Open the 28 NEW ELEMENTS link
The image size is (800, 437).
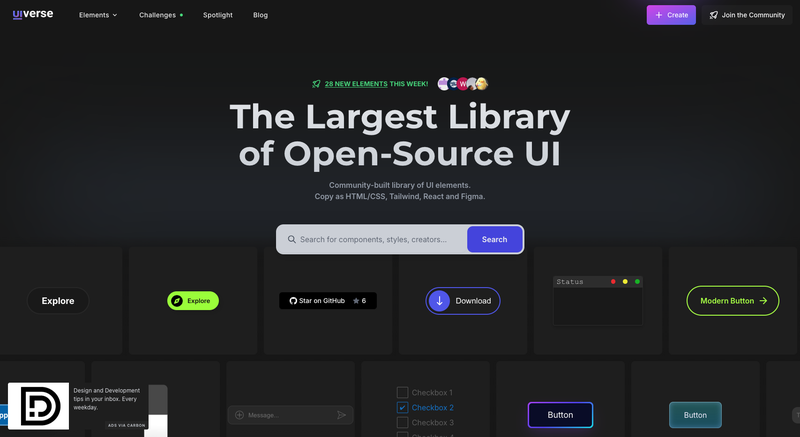pyautogui.click(x=356, y=84)
